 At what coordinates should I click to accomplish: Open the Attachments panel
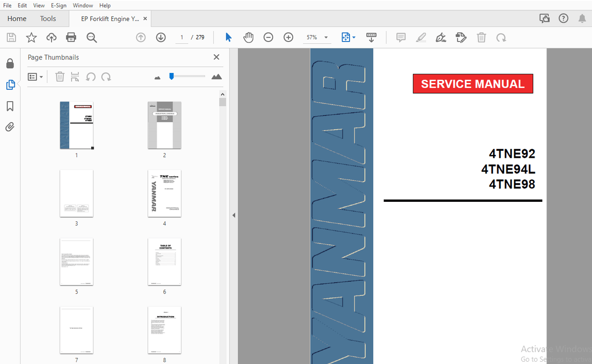(x=10, y=127)
